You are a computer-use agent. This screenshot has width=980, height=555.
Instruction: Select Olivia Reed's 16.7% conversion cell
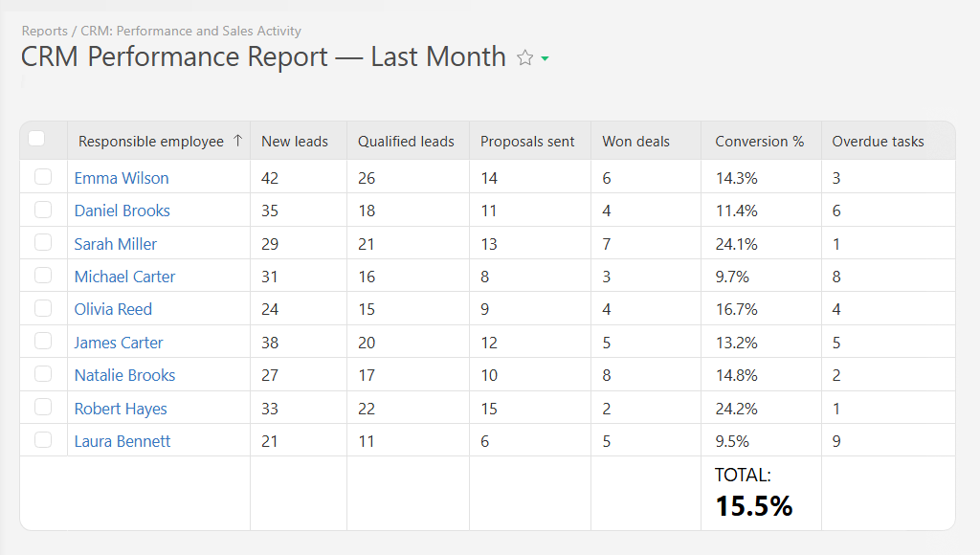761,309
